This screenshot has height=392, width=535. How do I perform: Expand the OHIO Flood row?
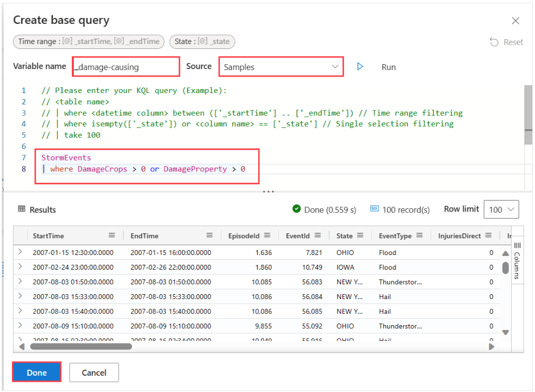click(20, 252)
